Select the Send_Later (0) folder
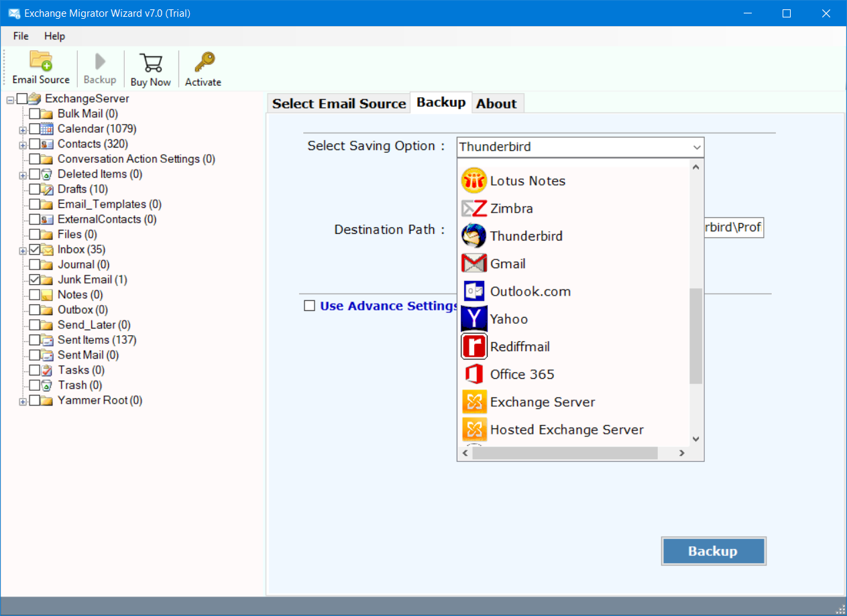Viewport: 847px width, 616px height. (94, 325)
